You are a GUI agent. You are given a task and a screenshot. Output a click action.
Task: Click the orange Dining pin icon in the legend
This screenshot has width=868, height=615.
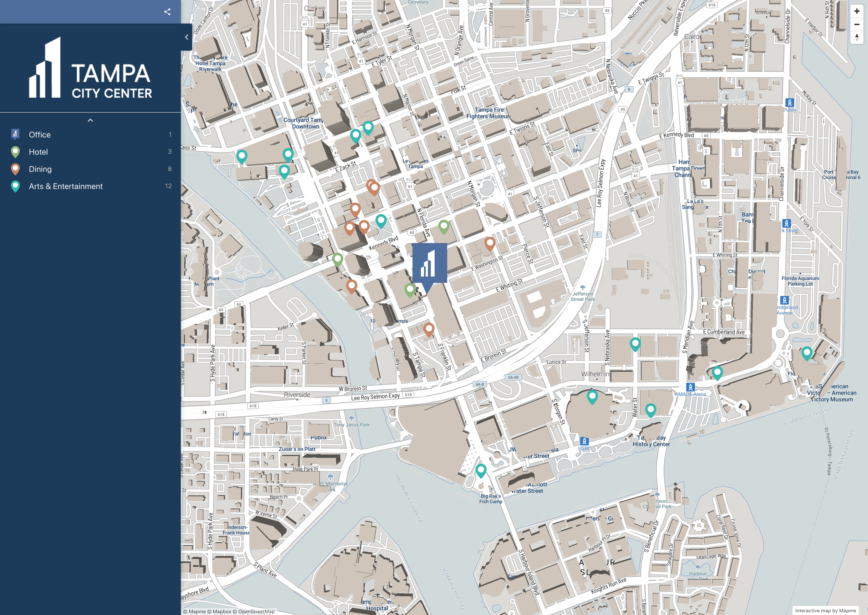tap(15, 169)
